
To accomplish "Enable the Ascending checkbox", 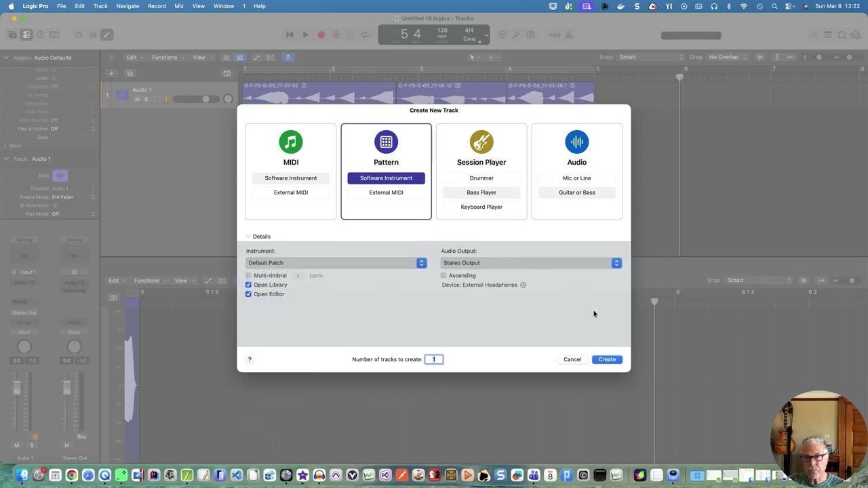I will click(443, 276).
